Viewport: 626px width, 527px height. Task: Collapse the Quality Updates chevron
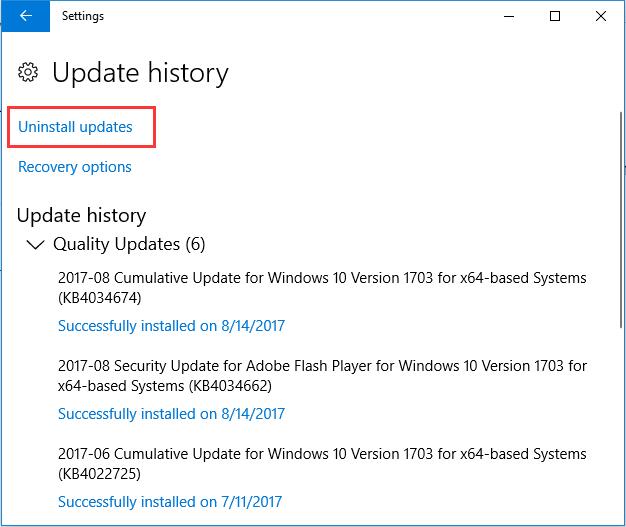click(35, 244)
